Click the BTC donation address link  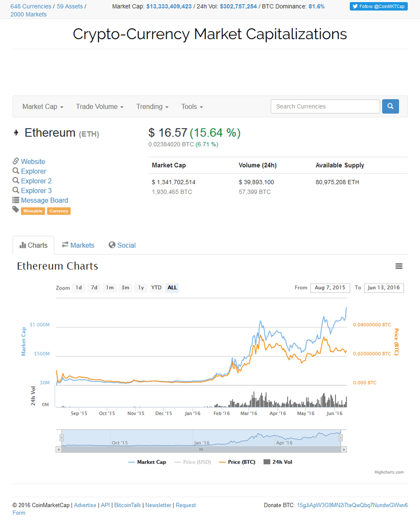pos(352,505)
